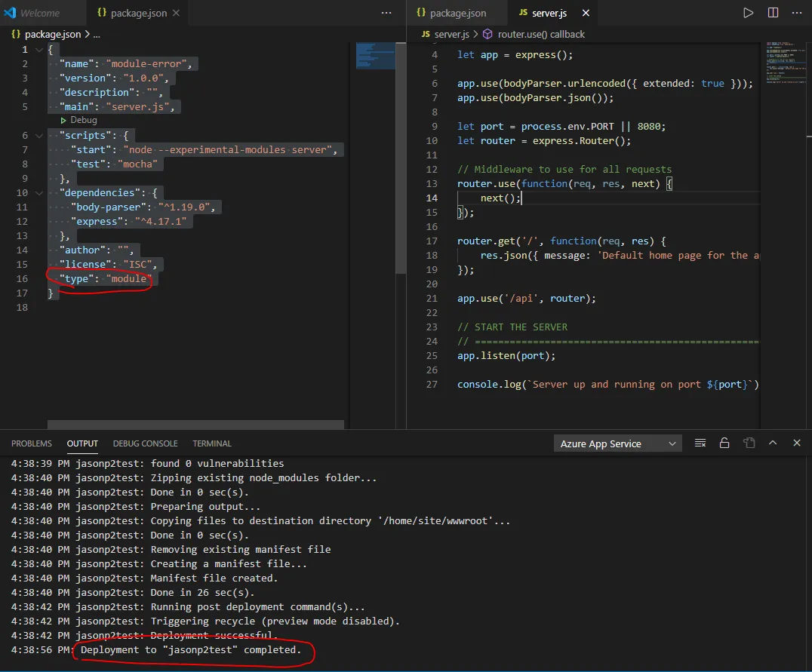Click the server.js minimap
Screen dimensions: 812x672
click(x=786, y=62)
